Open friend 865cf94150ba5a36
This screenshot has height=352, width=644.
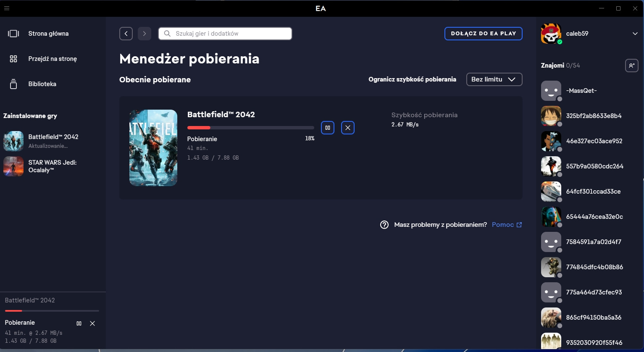click(x=590, y=318)
